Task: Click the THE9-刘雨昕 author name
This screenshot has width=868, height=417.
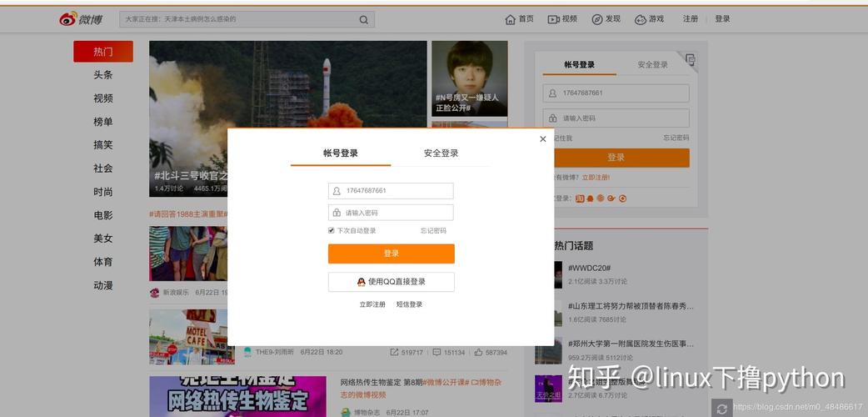Action: (x=275, y=352)
